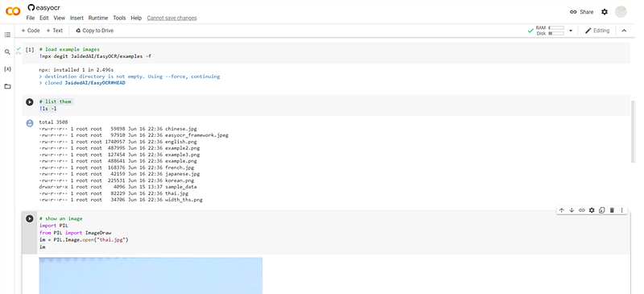Click the output avatar icon beside ls results
This screenshot has width=644, height=294.
[30, 123]
